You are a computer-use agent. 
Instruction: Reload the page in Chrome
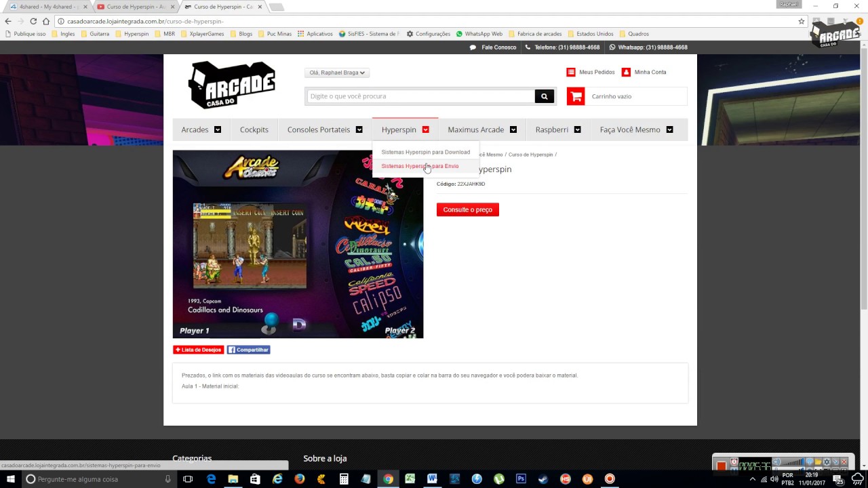33,21
